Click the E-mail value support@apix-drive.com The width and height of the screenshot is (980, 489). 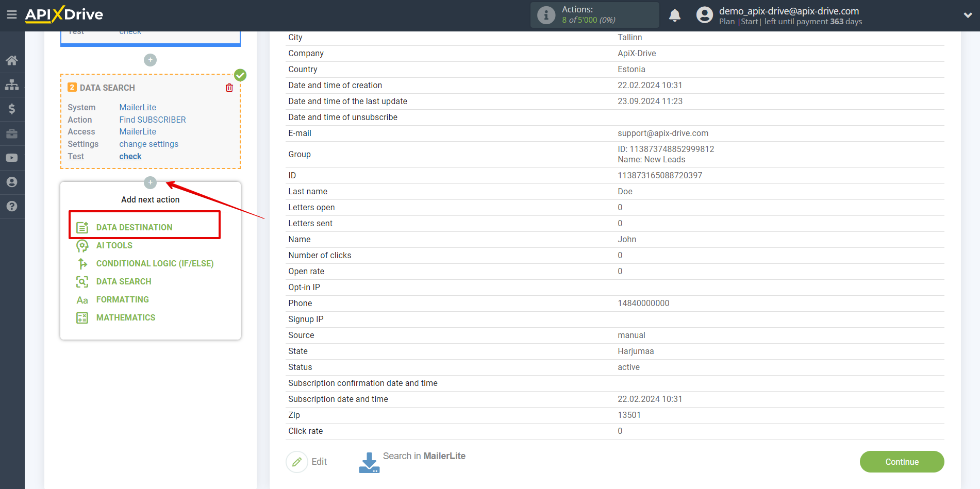pos(663,133)
